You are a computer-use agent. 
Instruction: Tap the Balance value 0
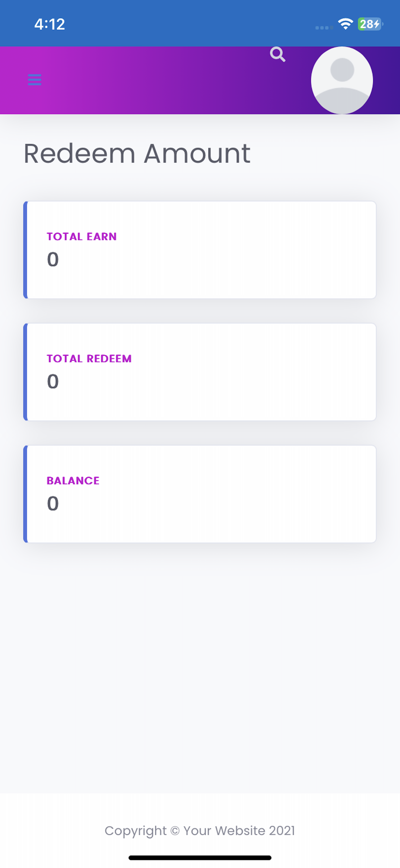pyautogui.click(x=53, y=504)
